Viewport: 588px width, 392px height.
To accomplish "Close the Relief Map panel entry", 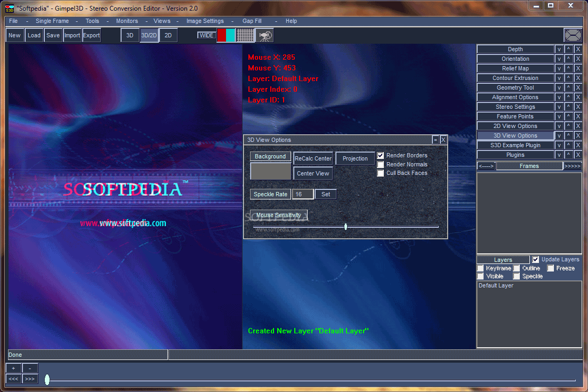I will 578,68.
